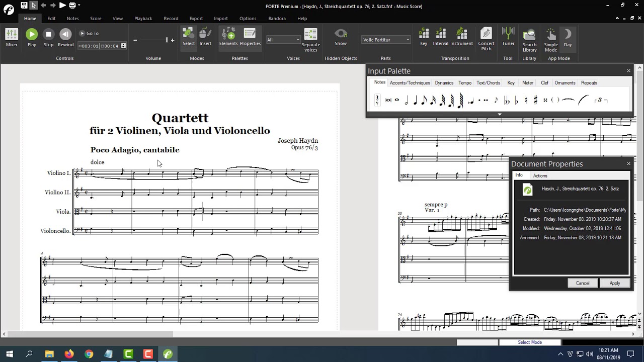Image resolution: width=644 pixels, height=362 pixels.
Task: Open the Mixer
Action: coord(12,37)
